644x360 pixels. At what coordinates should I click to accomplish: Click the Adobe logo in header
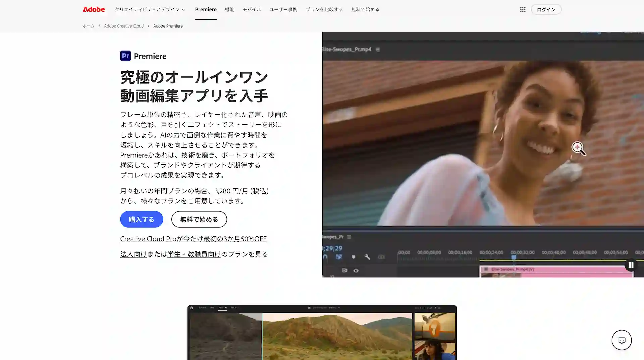pos(94,9)
